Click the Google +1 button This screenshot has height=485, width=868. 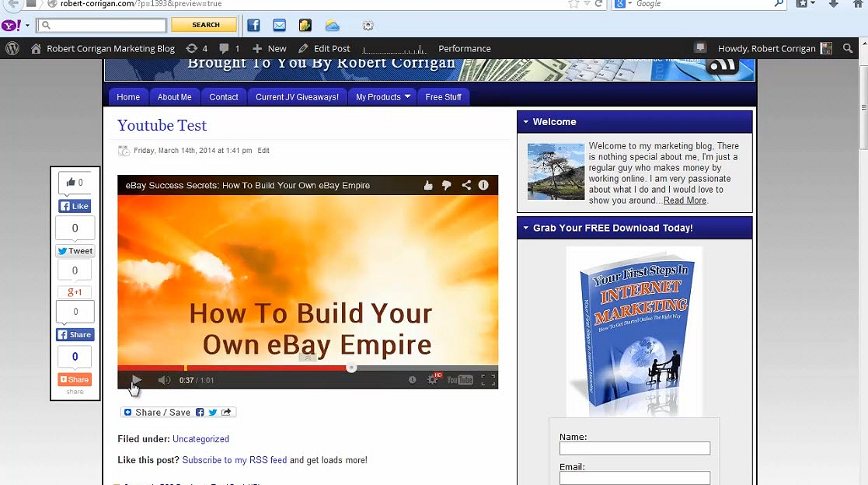(75, 292)
